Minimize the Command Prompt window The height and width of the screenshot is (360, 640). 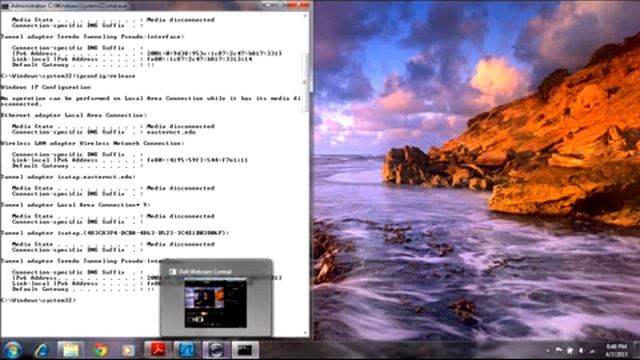pos(267,4)
